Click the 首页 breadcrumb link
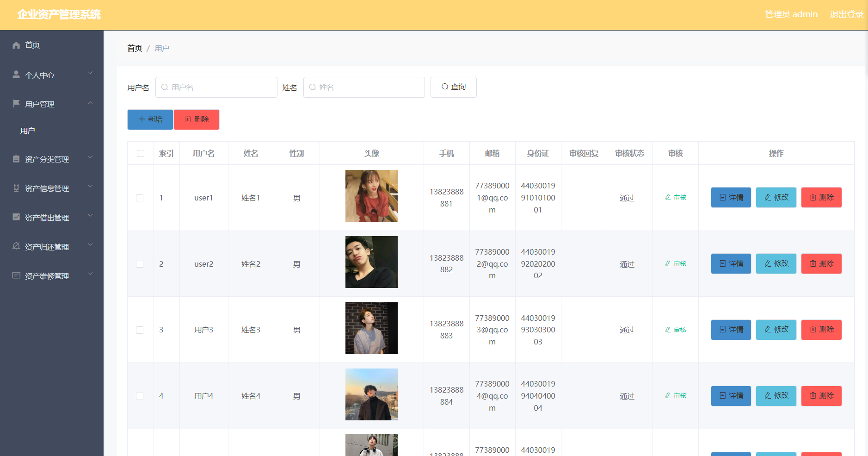Image resolution: width=868 pixels, height=456 pixels. click(135, 48)
